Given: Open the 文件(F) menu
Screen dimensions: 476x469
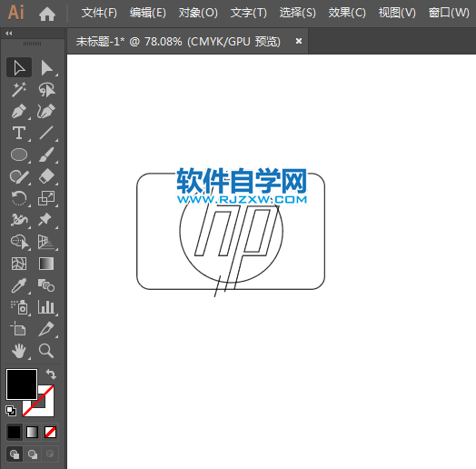Looking at the screenshot, I should [99, 13].
